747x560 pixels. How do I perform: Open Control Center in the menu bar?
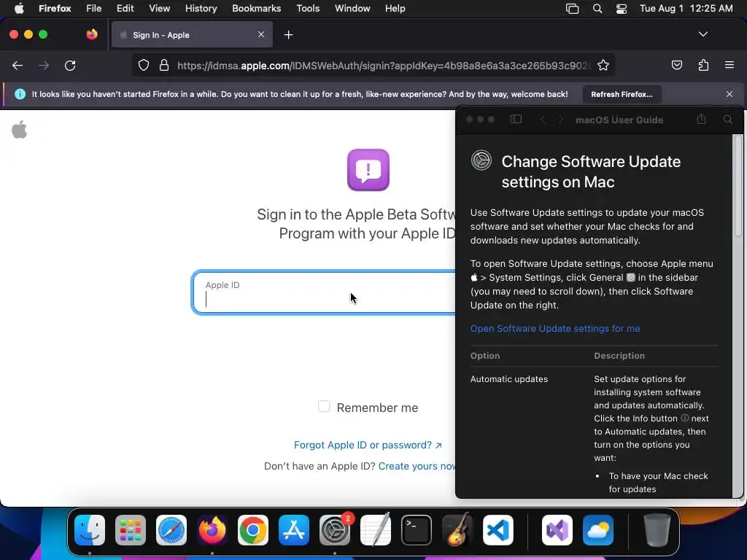click(622, 9)
